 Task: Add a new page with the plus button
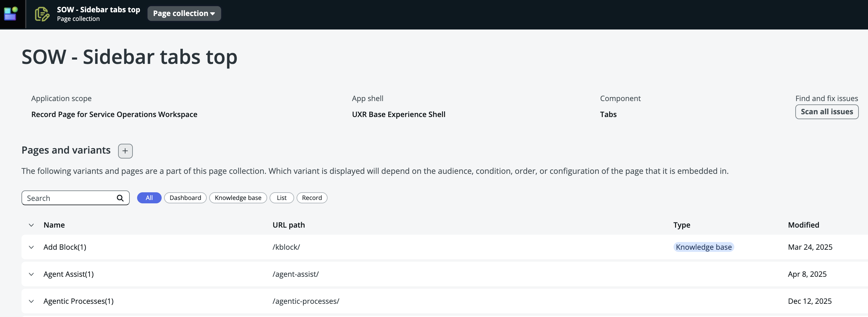(x=125, y=151)
